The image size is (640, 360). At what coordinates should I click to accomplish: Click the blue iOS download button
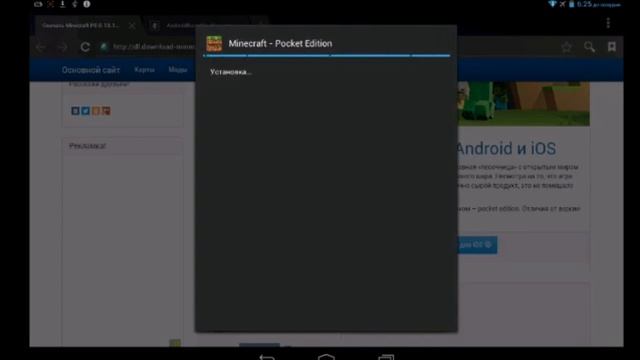point(477,245)
